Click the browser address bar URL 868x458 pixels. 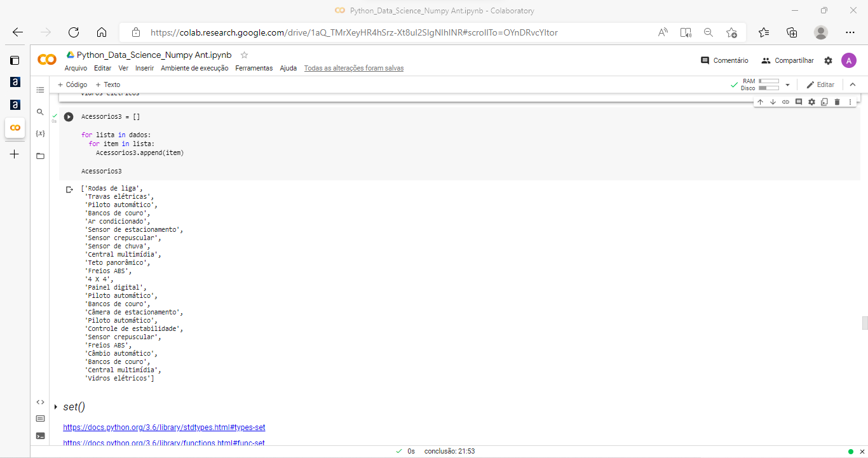point(354,32)
